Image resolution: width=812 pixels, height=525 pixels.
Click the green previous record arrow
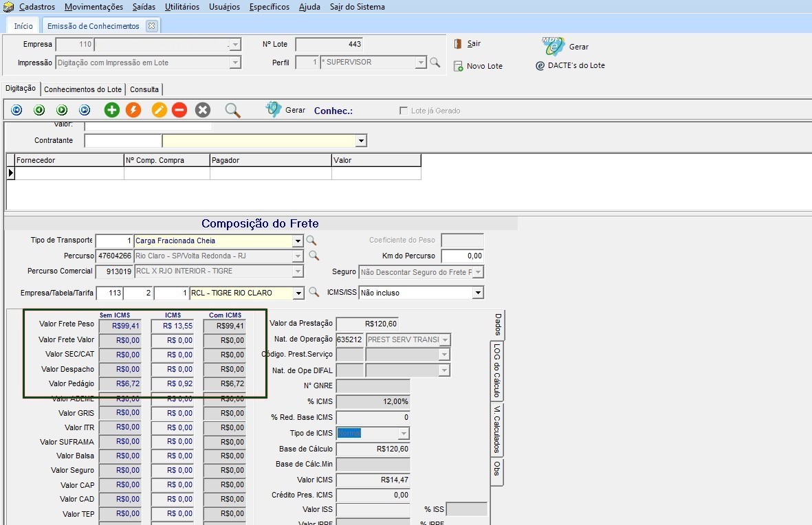(x=39, y=110)
